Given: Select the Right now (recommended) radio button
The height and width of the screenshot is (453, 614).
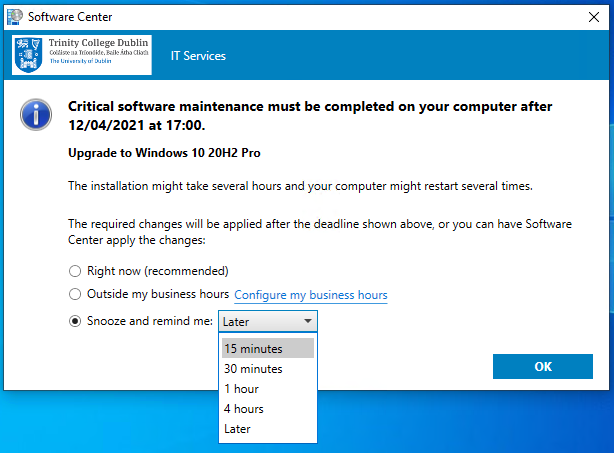Looking at the screenshot, I should pyautogui.click(x=75, y=271).
